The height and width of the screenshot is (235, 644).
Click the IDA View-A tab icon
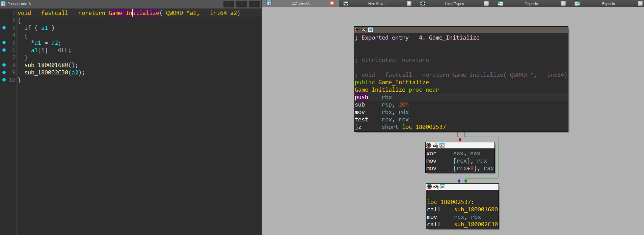point(269,3)
